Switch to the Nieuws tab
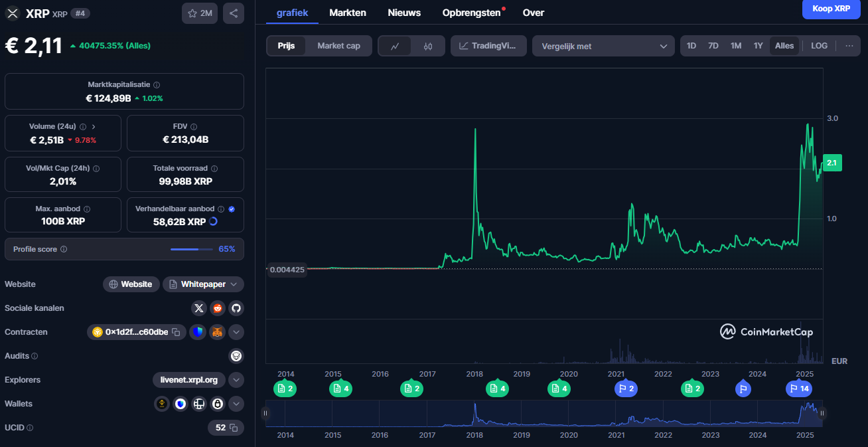868x447 pixels. point(404,13)
